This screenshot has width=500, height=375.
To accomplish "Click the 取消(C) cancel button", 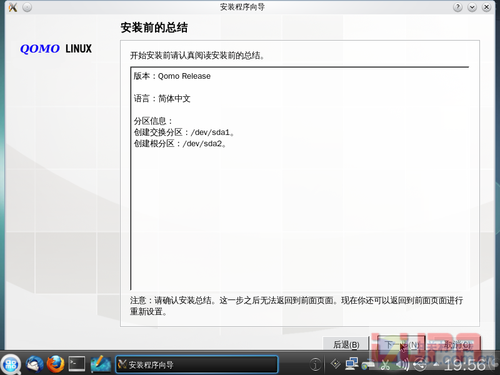I will click(457, 344).
